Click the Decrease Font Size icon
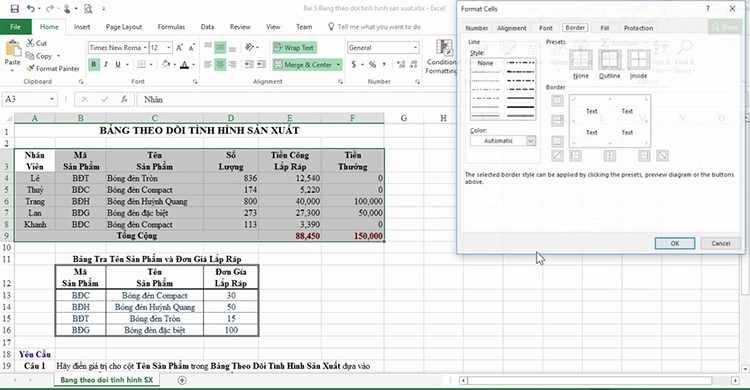Image resolution: width=750 pixels, height=390 pixels. tap(191, 47)
